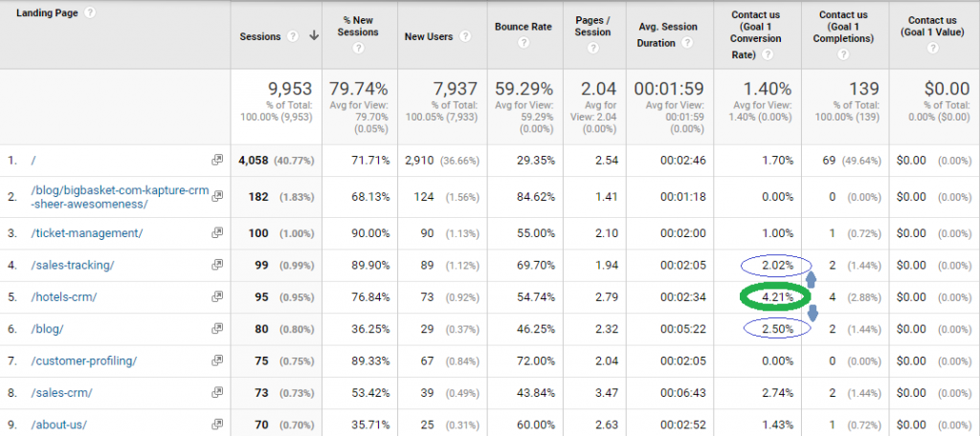Open help icon next to Landing Page header

tap(90, 12)
